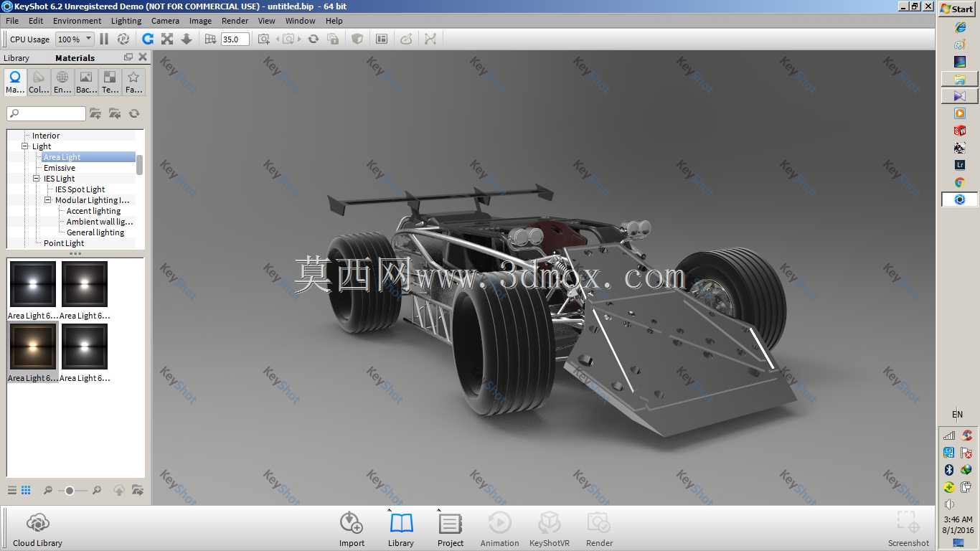Switch library to list view
This screenshot has height=551, width=980.
pos(12,490)
